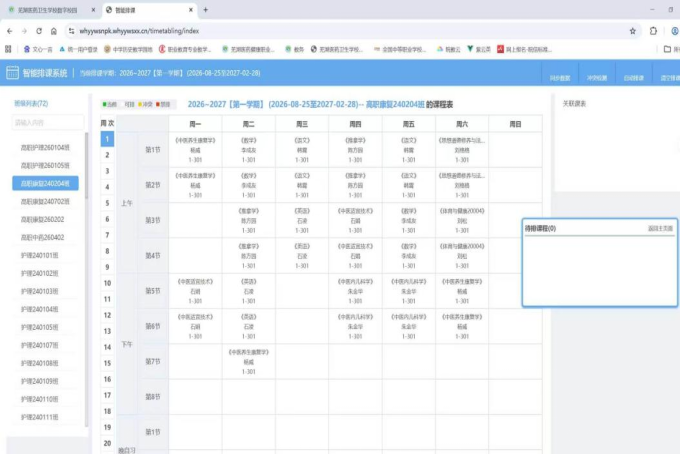Open the 教务 bookmark

(294, 50)
